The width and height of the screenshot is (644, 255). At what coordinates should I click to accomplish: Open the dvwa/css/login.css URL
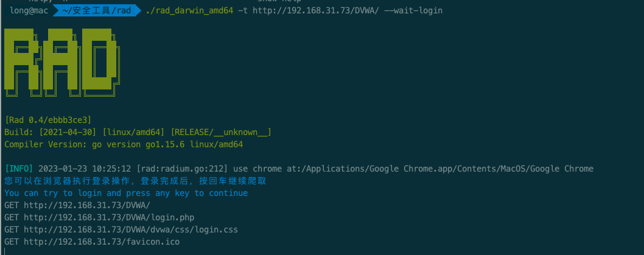(131, 229)
